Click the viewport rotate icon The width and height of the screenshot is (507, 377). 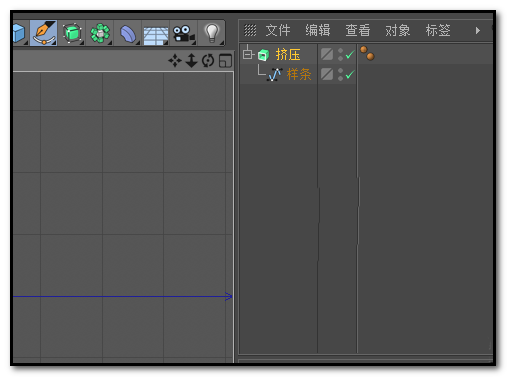click(208, 61)
